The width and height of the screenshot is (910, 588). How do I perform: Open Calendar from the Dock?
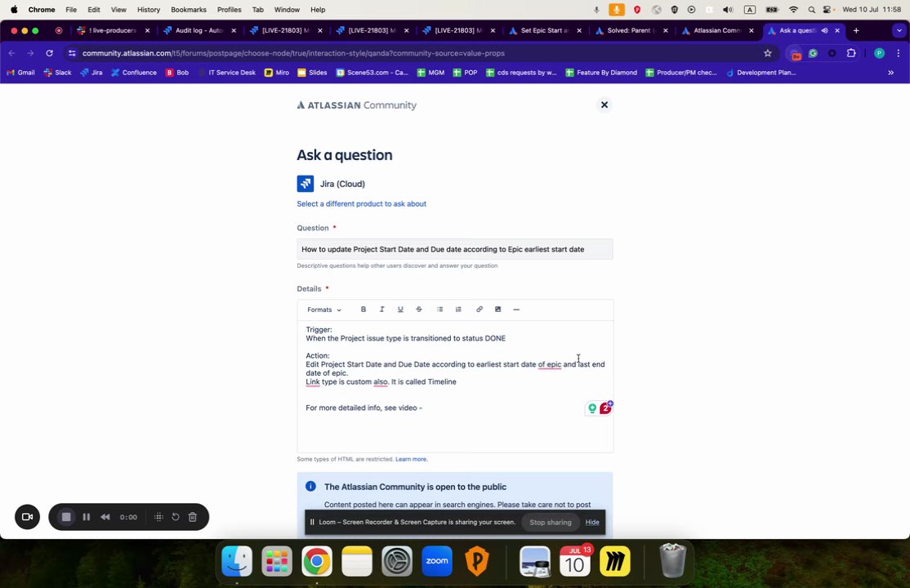click(x=574, y=561)
